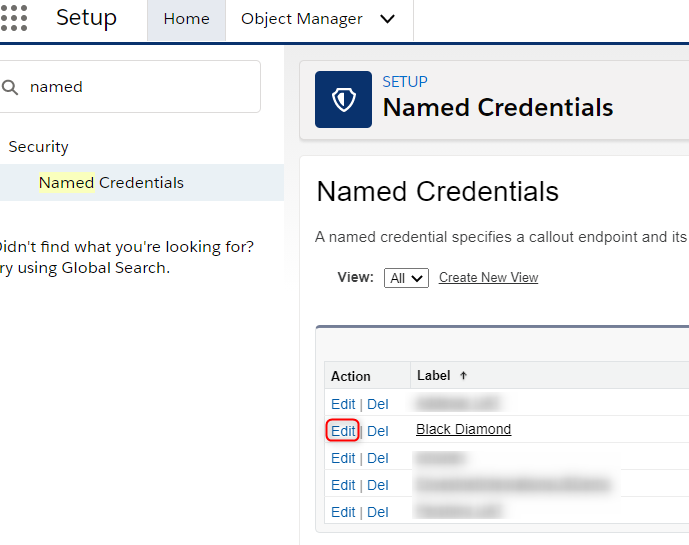Open the App Launcher dots icon
689x545 pixels.
tap(14, 18)
